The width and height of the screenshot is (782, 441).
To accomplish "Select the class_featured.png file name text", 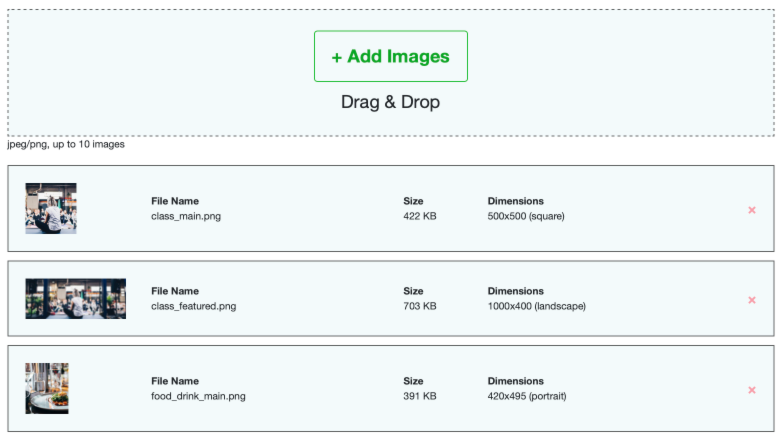I will point(194,306).
